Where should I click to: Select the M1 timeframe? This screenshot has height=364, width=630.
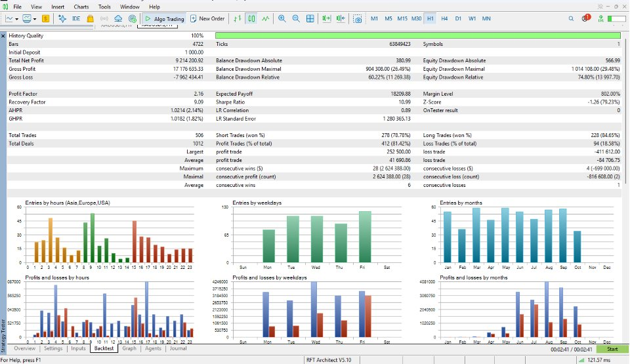click(374, 18)
